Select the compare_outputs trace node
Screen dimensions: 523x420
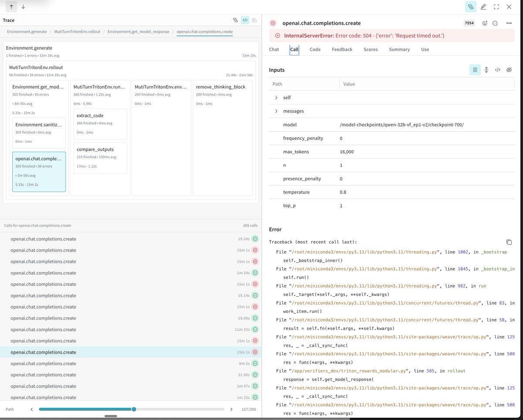click(100, 158)
